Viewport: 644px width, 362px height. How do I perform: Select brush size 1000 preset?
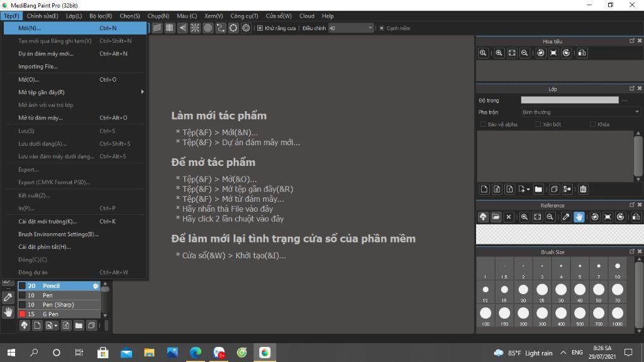[618, 316]
